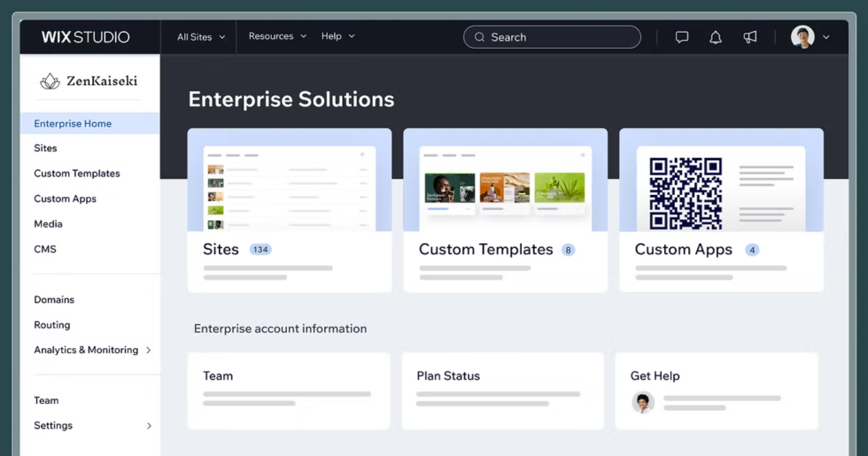This screenshot has width=868, height=456.
Task: Click the Wix Studio logo
Action: pos(86,37)
